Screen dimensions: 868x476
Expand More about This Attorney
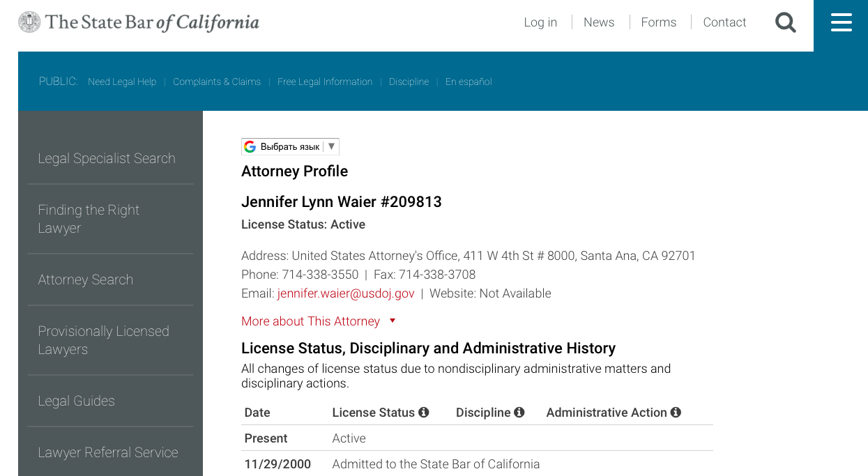point(310,321)
